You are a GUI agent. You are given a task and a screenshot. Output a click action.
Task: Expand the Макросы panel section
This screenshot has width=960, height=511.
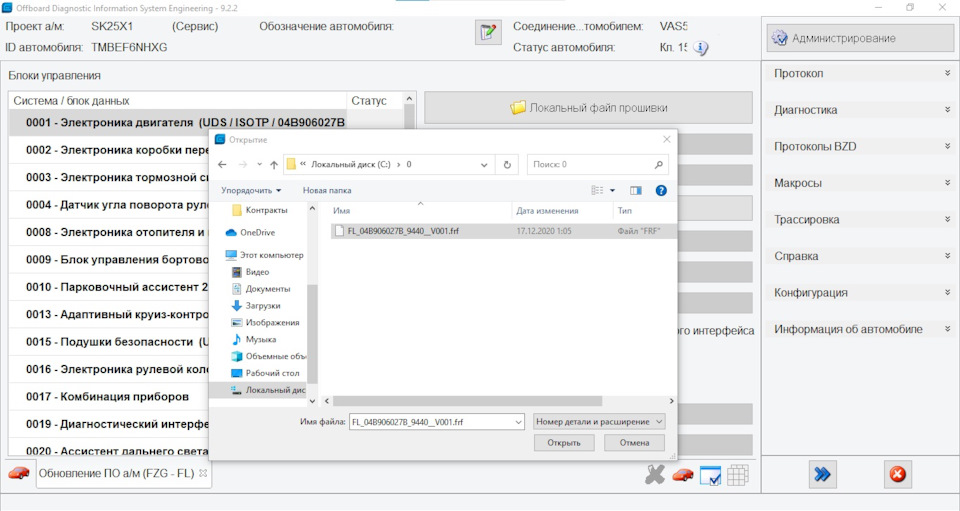click(860, 183)
